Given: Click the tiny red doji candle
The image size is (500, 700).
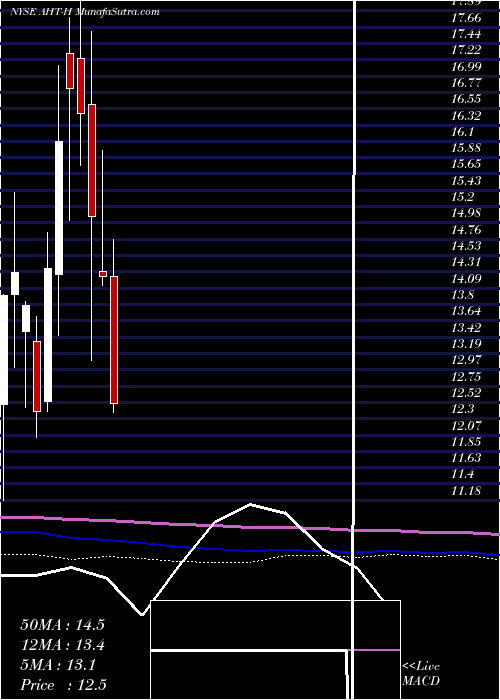Looking at the screenshot, I should (x=103, y=274).
